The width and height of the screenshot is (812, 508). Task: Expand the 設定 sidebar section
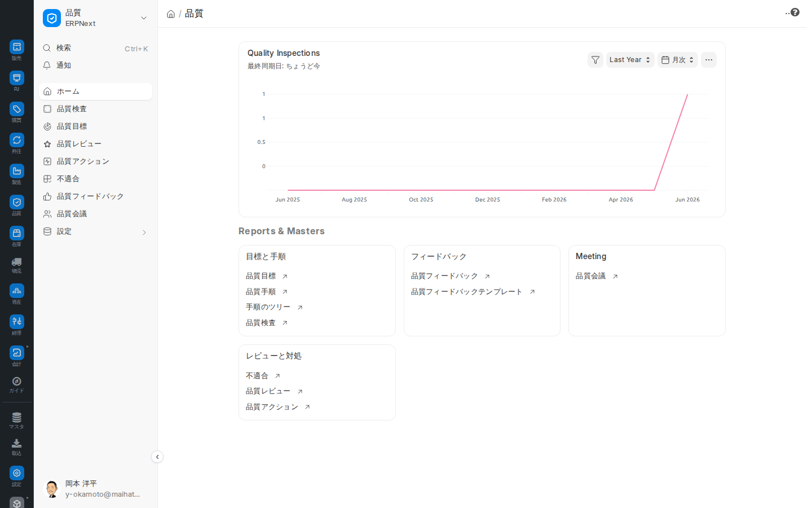(x=95, y=231)
